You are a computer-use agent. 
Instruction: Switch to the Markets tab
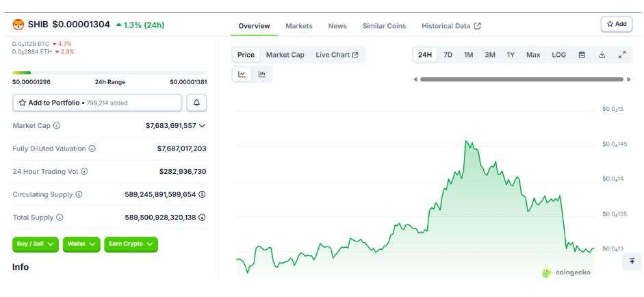(x=299, y=26)
